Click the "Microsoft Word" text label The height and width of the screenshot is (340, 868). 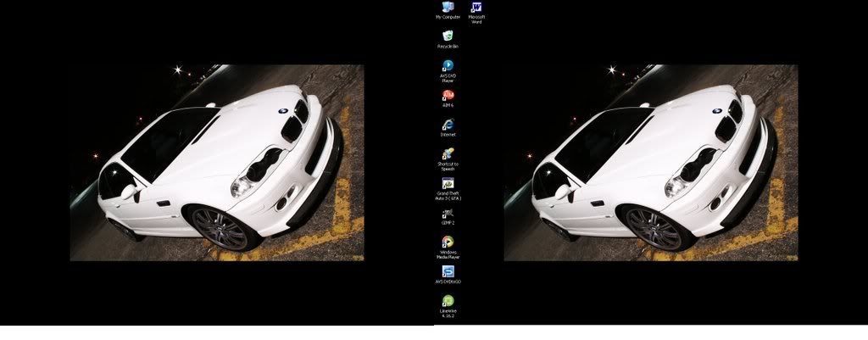(476, 19)
